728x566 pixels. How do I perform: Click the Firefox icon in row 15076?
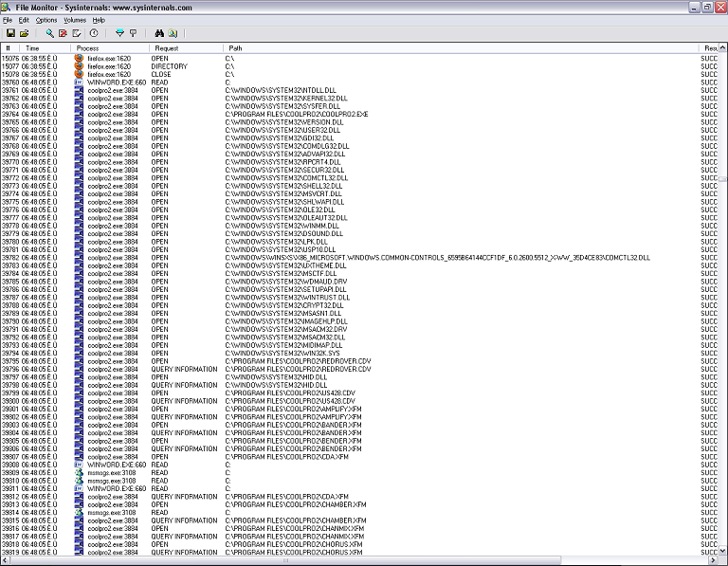tap(79, 58)
